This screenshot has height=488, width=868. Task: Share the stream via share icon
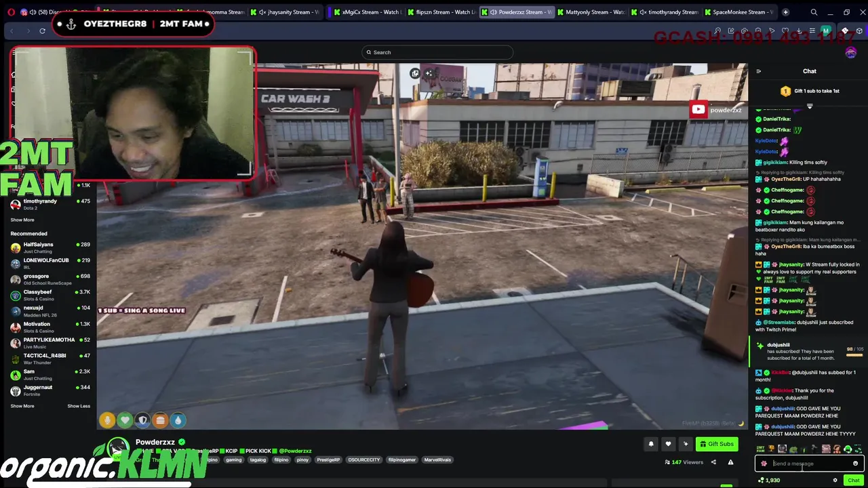(713, 462)
